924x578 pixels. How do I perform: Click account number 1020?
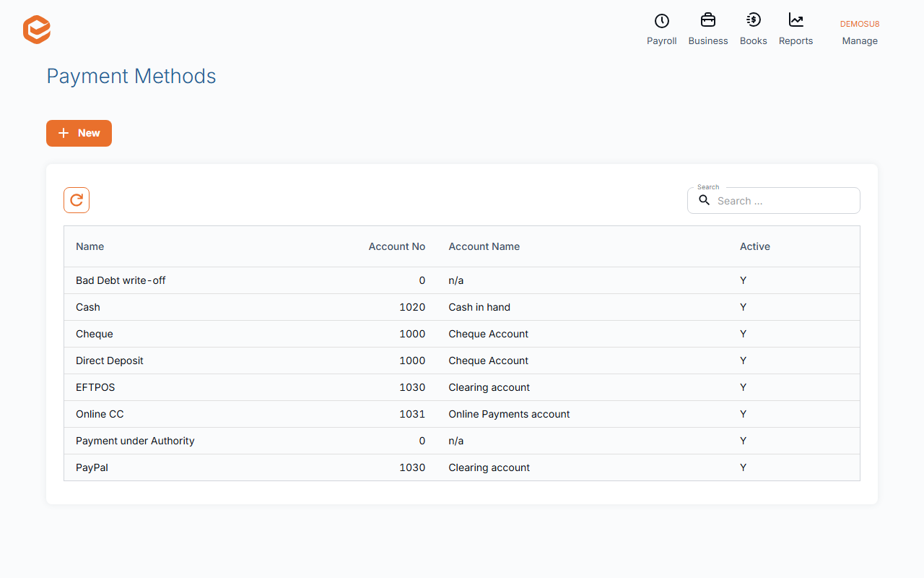point(412,307)
